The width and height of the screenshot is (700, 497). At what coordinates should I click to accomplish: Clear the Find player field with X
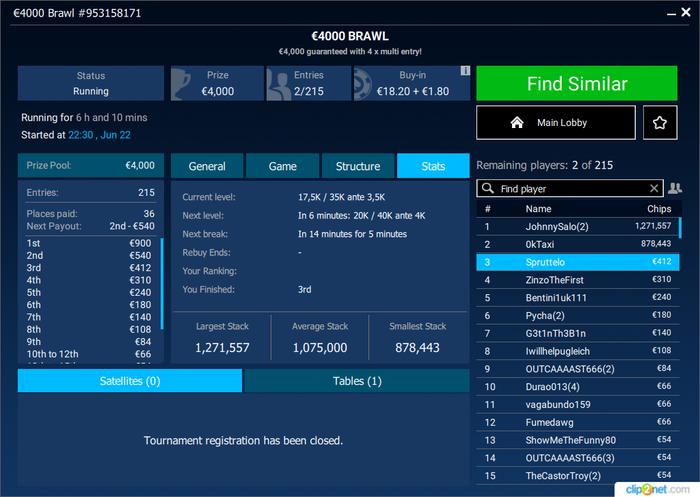pyautogui.click(x=654, y=188)
